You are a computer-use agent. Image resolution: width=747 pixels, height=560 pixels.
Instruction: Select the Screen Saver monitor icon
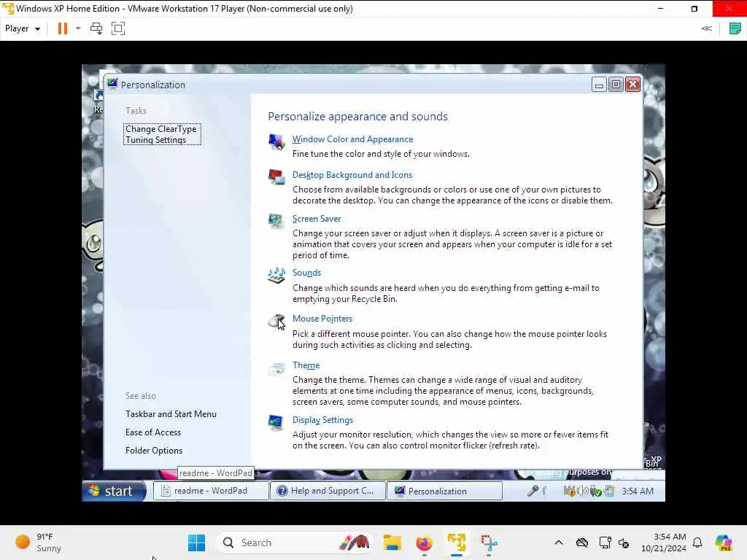click(276, 221)
